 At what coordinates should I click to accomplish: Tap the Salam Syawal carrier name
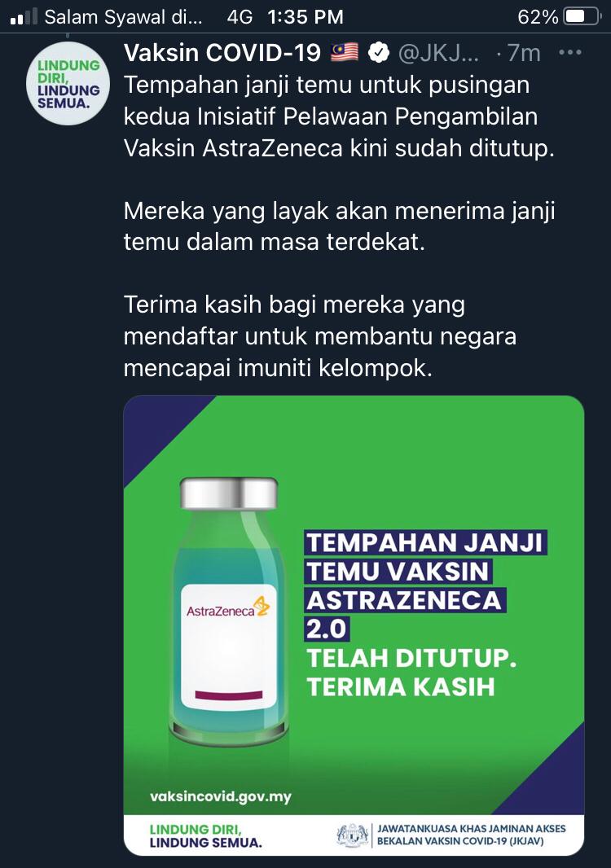click(x=123, y=17)
